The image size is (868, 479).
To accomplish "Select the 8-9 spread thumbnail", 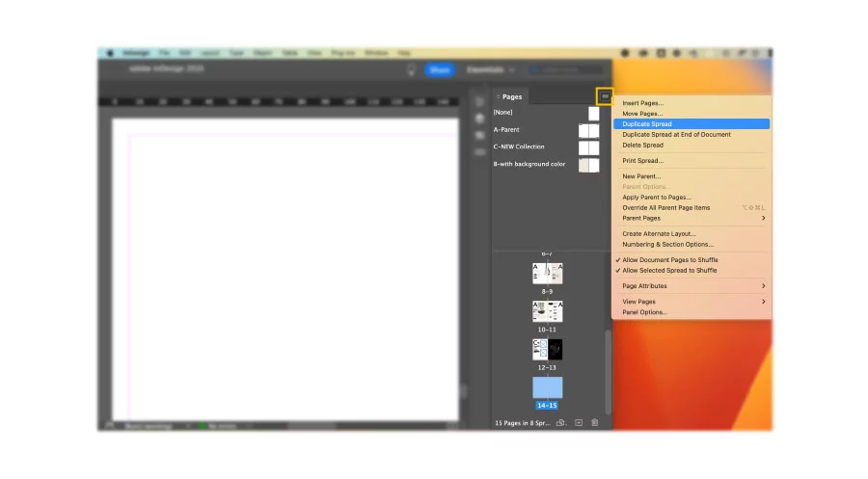I will [x=548, y=274].
